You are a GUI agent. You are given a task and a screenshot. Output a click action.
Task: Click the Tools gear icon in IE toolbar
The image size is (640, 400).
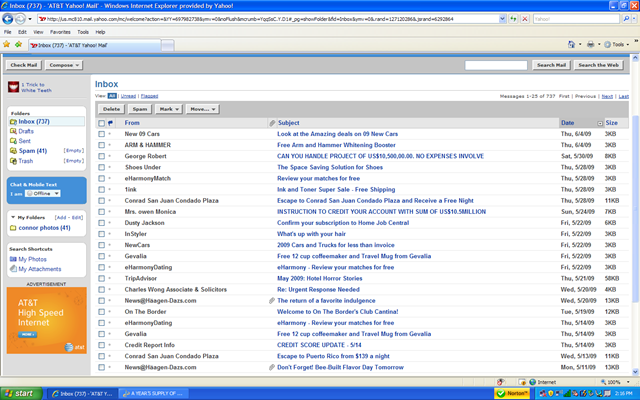coord(607,44)
